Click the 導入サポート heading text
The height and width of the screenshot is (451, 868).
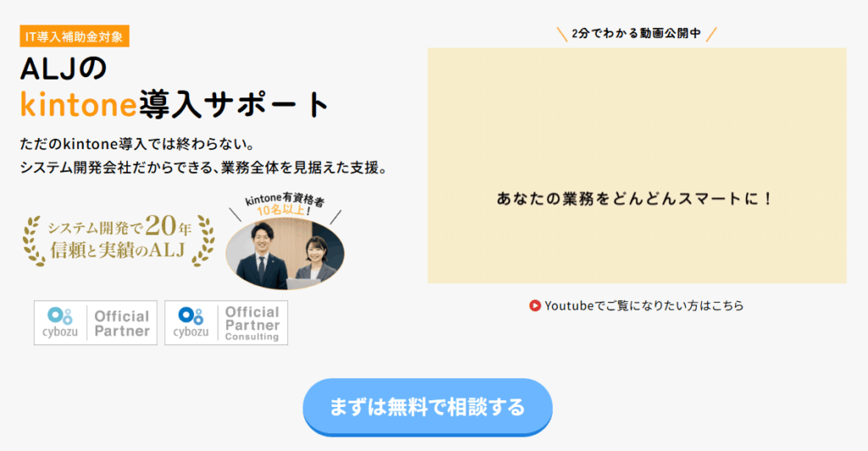click(x=234, y=104)
